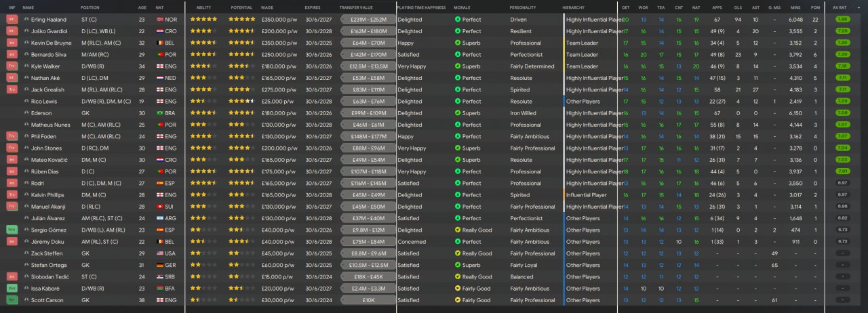Screen dimensions: 868x313
Task: Open the Mateo Kovačić player name
Action: click(x=49, y=160)
